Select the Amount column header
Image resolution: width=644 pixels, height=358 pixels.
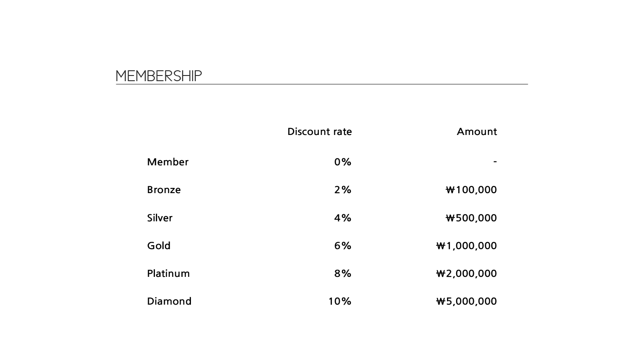pyautogui.click(x=476, y=131)
